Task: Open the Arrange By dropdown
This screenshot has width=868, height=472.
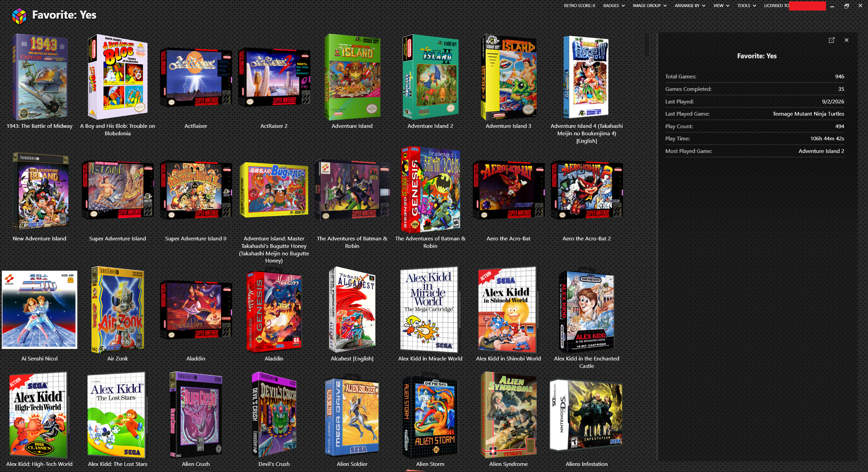Action: [690, 5]
